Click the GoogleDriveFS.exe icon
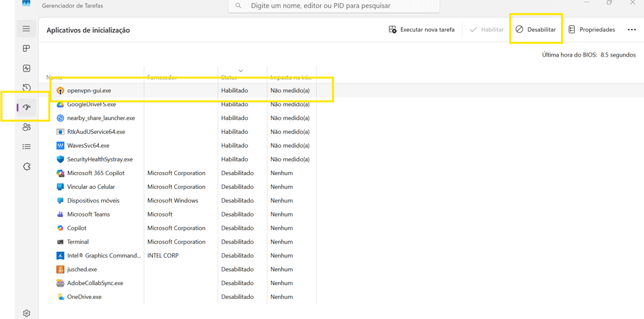644x319 pixels. [60, 105]
